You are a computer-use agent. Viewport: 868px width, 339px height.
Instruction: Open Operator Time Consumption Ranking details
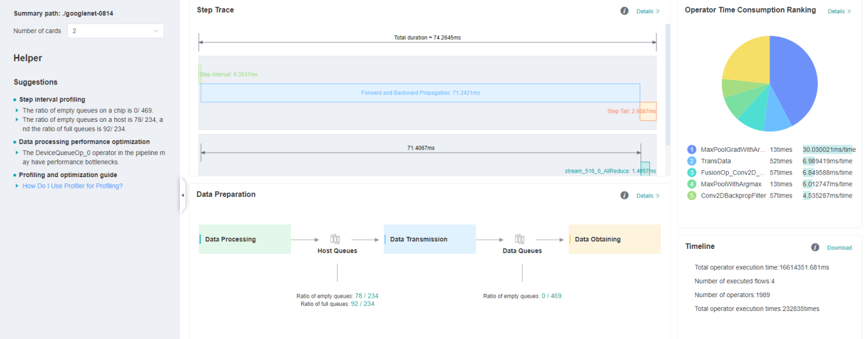839,11
